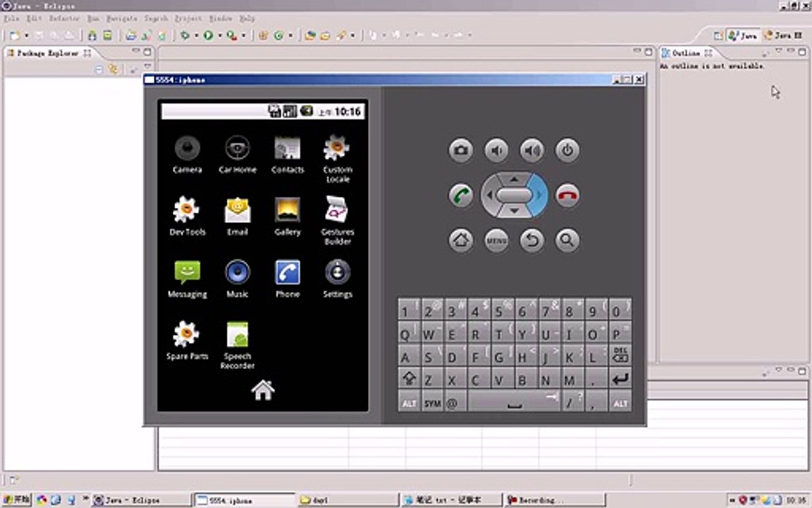
Task: Select the Package Explorer tab
Action: [49, 53]
